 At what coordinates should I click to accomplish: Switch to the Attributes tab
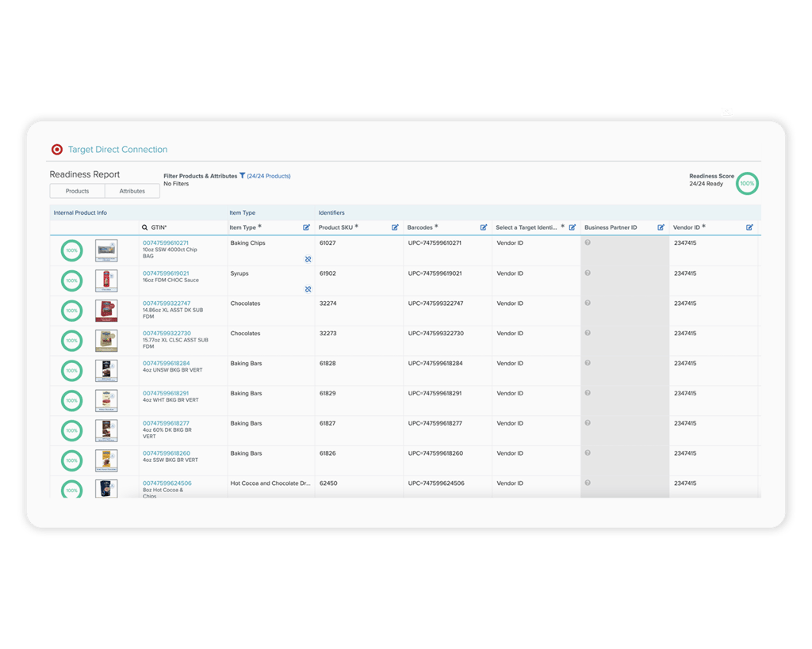tap(132, 191)
